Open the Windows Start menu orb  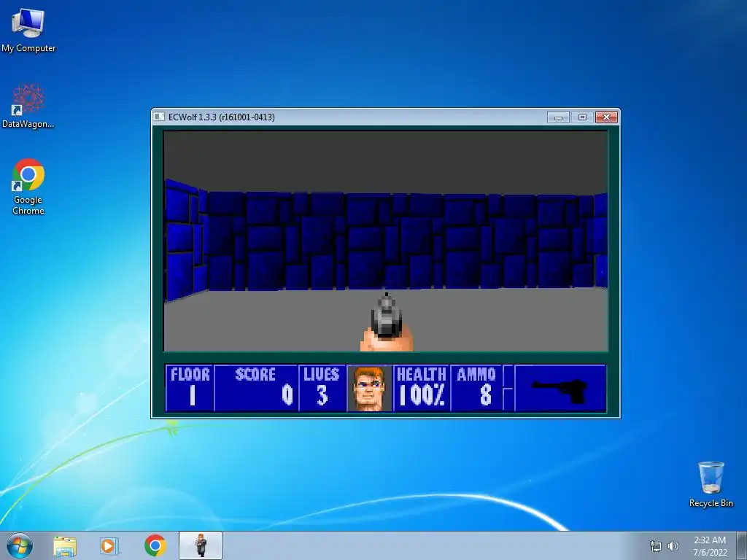pyautogui.click(x=20, y=545)
